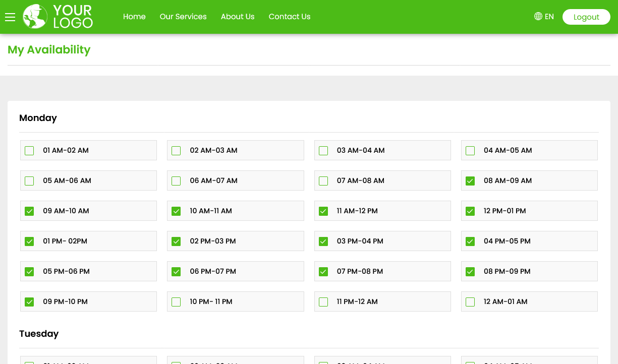Open the hamburger navigation menu
Viewport: 618px width, 364px height.
click(x=10, y=17)
